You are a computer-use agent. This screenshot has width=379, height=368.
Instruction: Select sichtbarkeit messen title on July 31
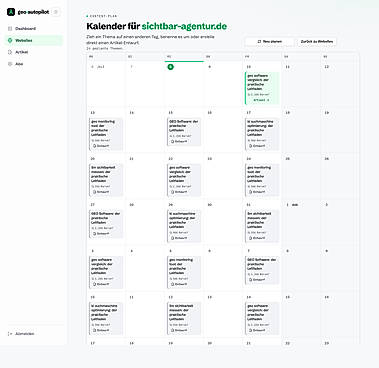[x=259, y=220]
